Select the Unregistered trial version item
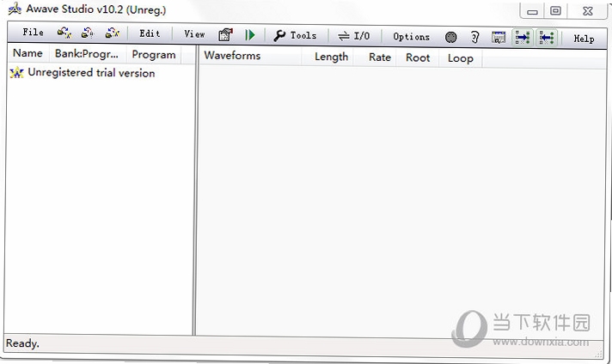Image resolution: width=612 pixels, height=364 pixels. (91, 73)
